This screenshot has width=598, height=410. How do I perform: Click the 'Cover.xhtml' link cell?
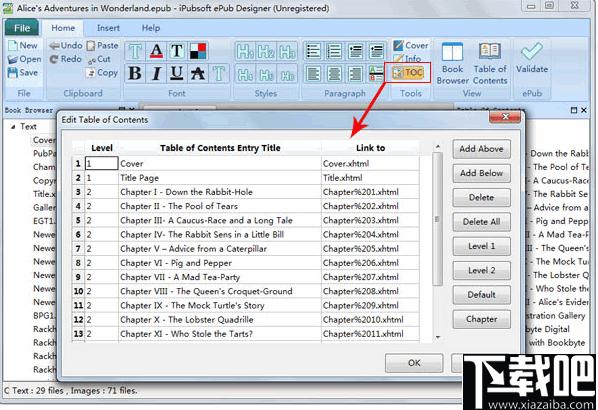(370, 164)
